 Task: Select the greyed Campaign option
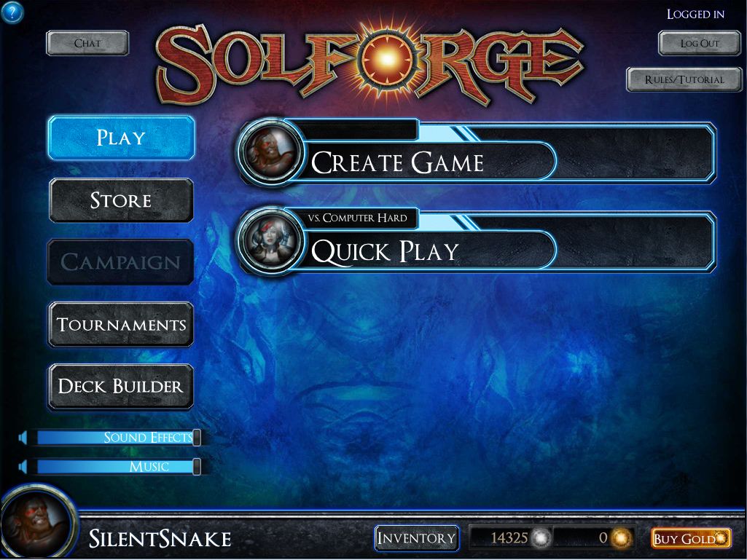pyautogui.click(x=121, y=262)
